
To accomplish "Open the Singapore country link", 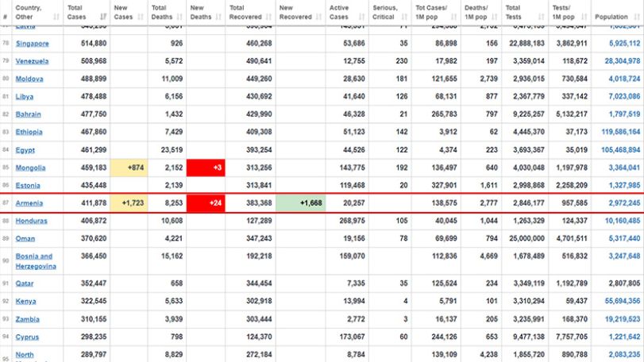I will (33, 44).
